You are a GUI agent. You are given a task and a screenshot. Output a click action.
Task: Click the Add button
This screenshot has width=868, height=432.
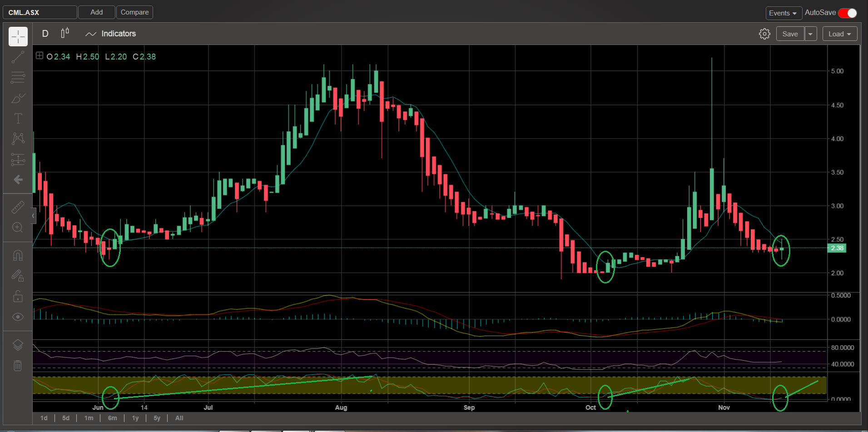click(96, 12)
